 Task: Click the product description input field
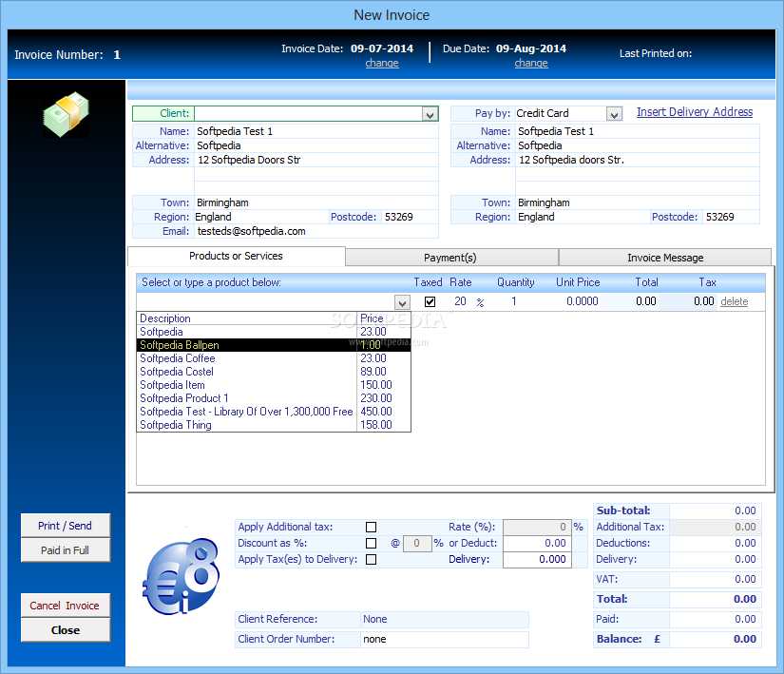[265, 302]
